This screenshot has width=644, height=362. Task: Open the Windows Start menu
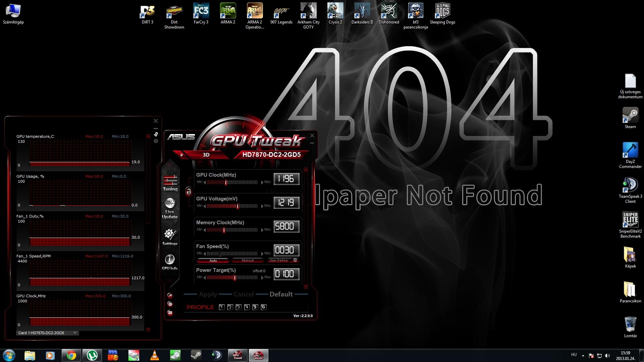[x=9, y=355]
